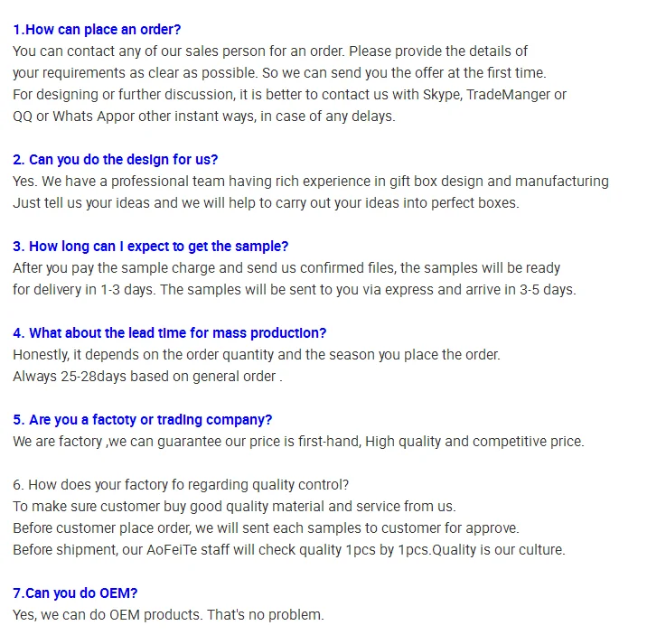Click "Yes, we can do OEM products" line
666x644 pixels.
[x=168, y=615]
